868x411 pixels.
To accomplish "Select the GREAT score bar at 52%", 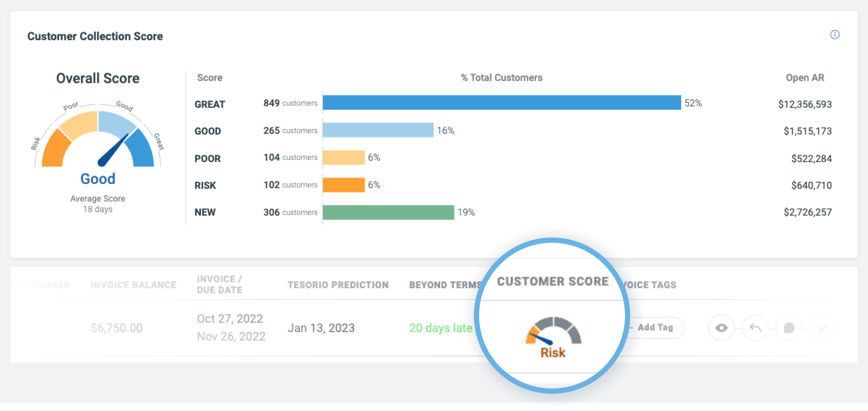I will point(502,103).
